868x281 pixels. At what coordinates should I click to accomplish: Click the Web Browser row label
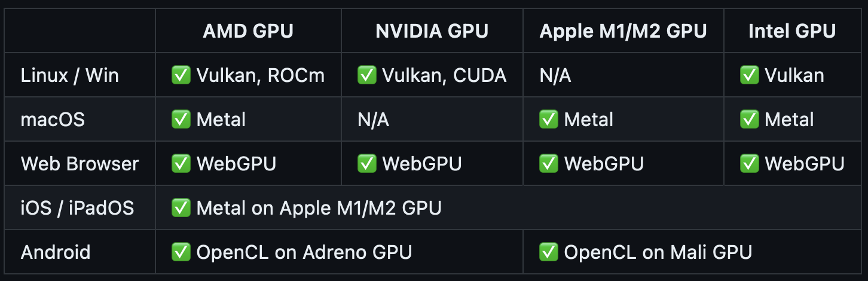[80, 164]
